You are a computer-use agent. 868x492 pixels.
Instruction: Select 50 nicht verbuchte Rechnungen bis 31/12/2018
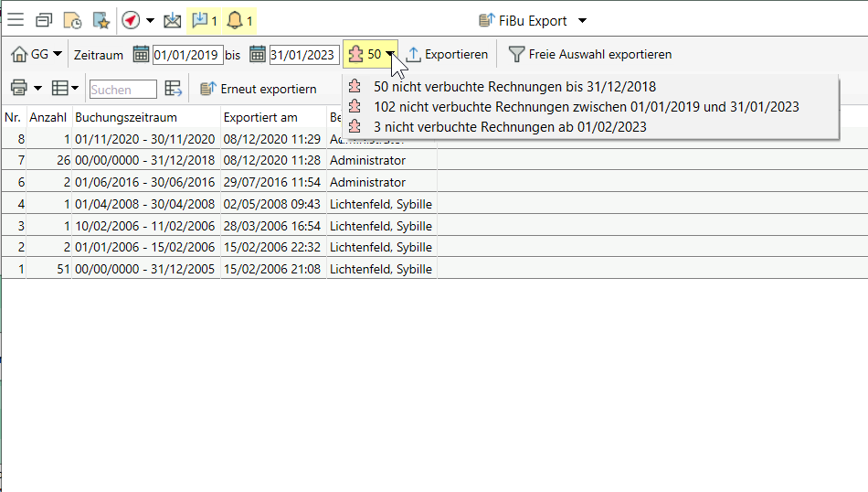514,88
